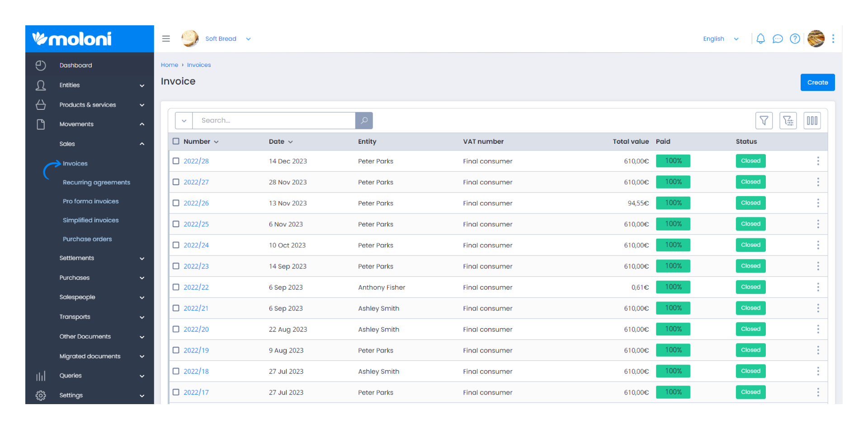Click the Movements document icon
The height and width of the screenshot is (429, 868).
coord(41,124)
